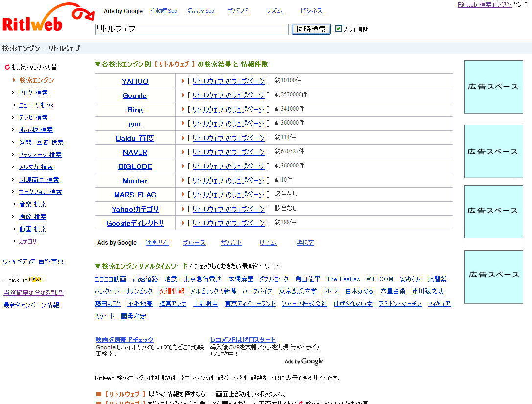Open the 名古屋Seo ad link
This screenshot has height=404, width=532.
pos(201,11)
